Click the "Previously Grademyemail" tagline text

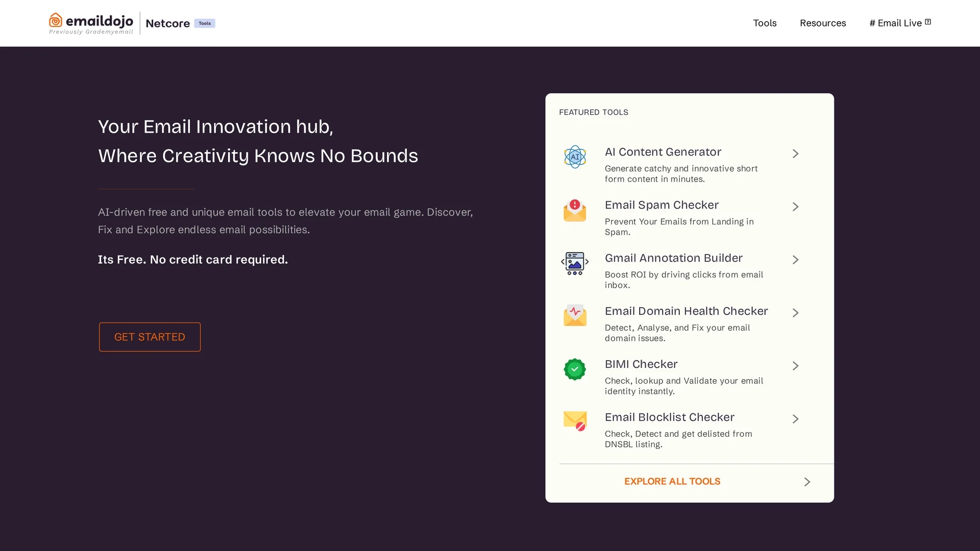tap(91, 32)
